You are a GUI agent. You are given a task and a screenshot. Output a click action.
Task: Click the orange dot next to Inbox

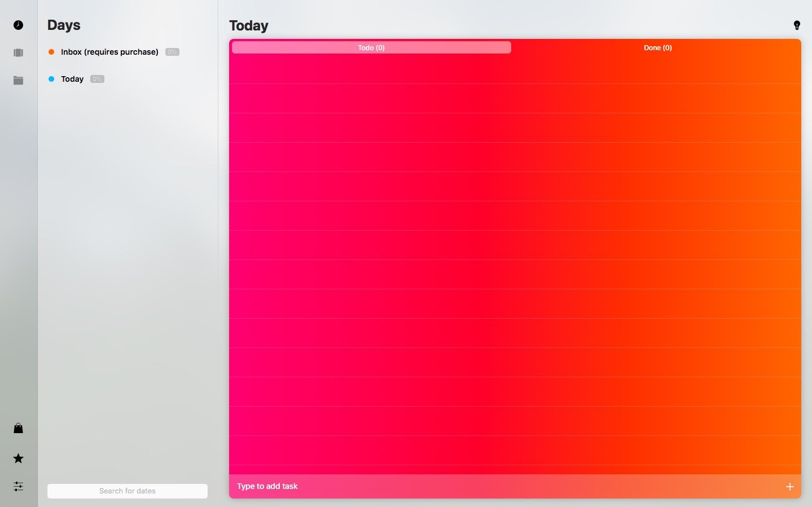click(x=51, y=52)
